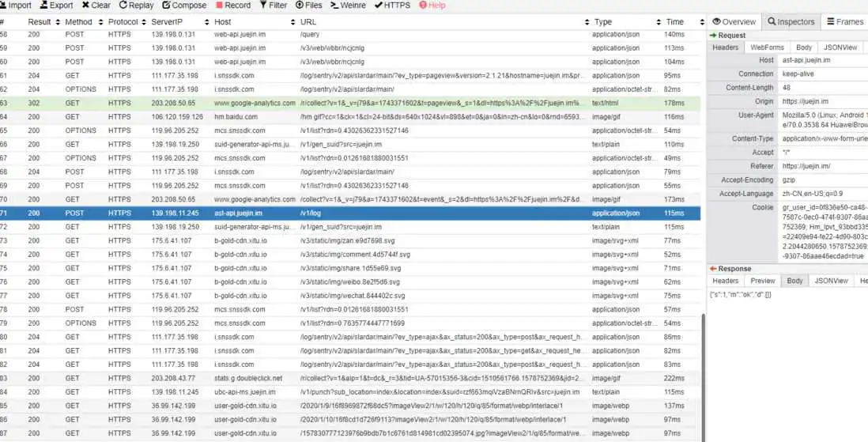
Task: Click the Content-Length value 48
Action: 786,88
